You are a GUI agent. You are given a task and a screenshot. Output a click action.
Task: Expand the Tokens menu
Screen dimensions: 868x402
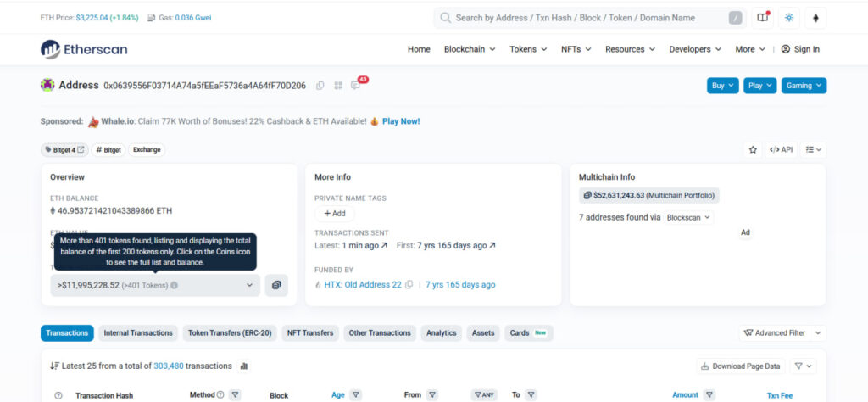528,49
